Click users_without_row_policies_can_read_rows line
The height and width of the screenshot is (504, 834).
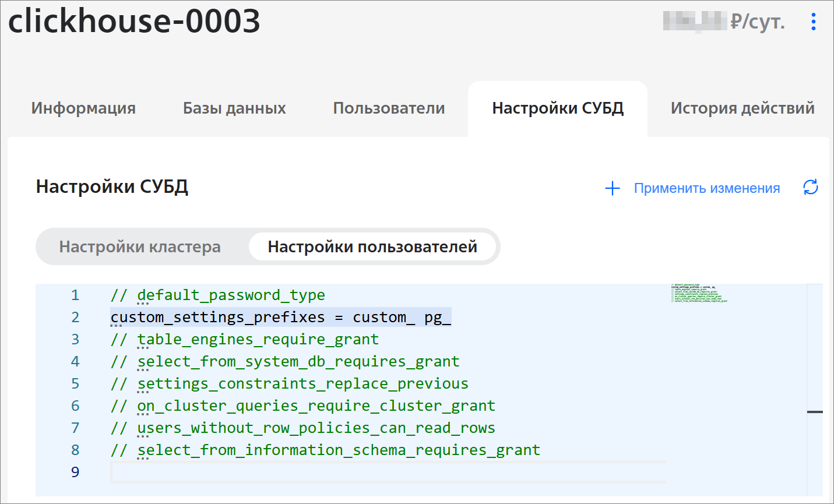click(303, 428)
